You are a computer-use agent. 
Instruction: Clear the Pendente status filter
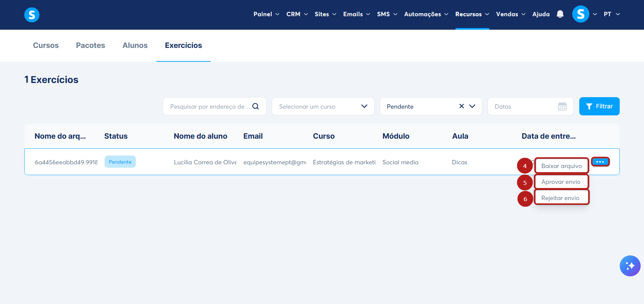(462, 106)
